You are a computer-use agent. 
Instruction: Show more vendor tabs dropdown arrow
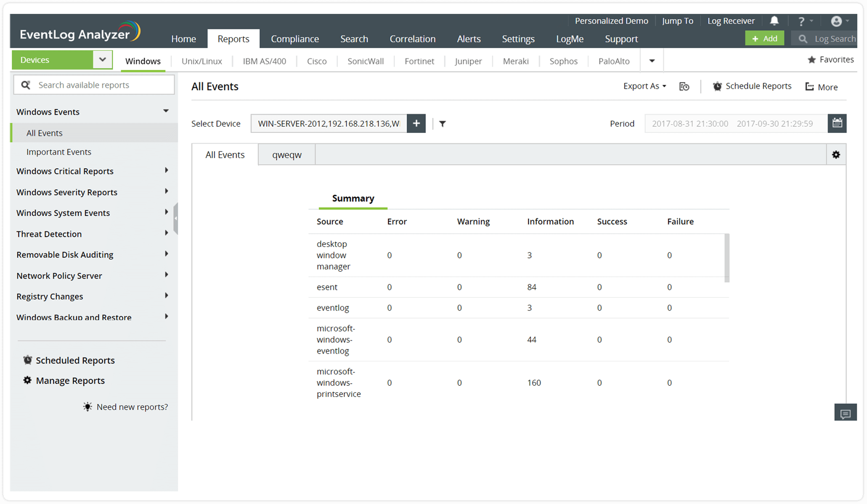click(x=652, y=61)
